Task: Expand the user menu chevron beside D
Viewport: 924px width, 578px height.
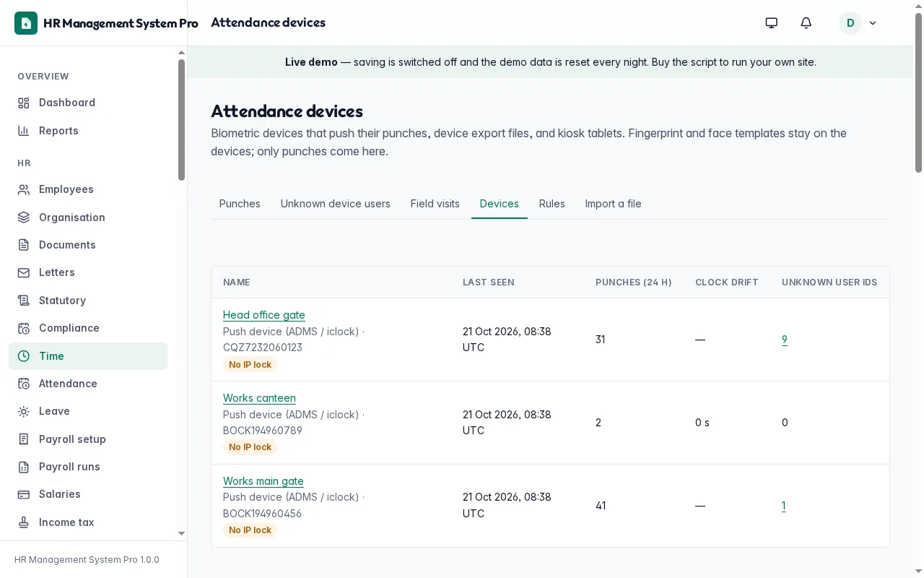Action: point(873,23)
